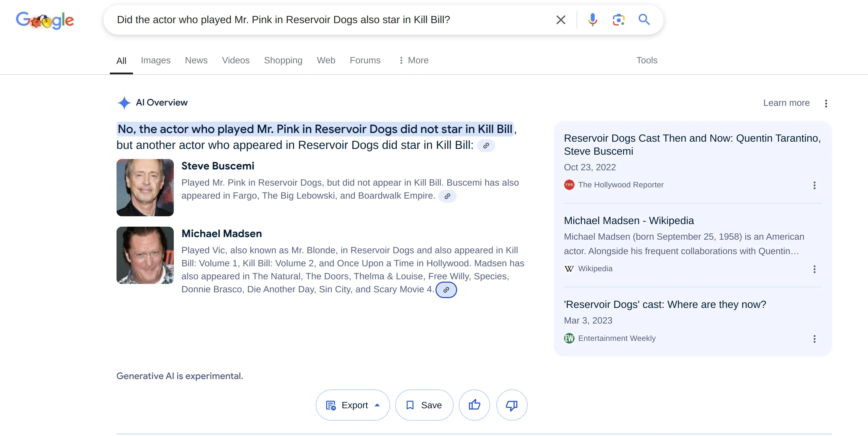868x436 pixels.
Task: Click the Save button
Action: tap(424, 405)
